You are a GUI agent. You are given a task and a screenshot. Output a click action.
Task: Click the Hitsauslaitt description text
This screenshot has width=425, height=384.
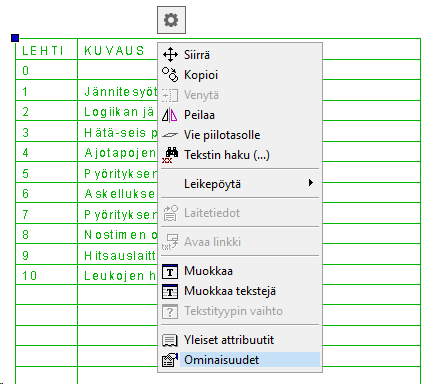pyautogui.click(x=120, y=256)
